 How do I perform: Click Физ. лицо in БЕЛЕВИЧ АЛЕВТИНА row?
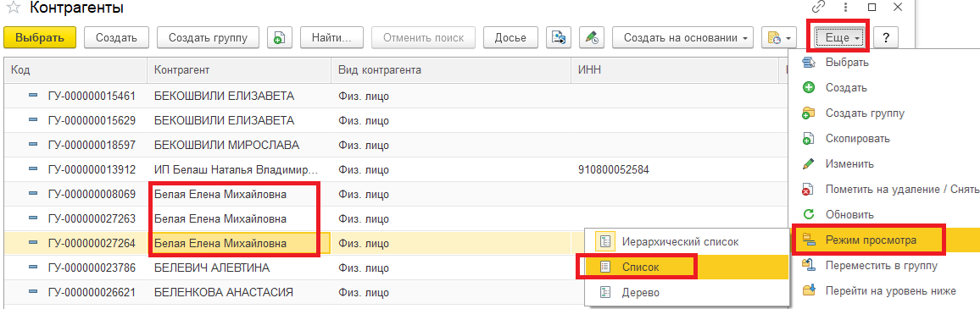click(x=364, y=268)
